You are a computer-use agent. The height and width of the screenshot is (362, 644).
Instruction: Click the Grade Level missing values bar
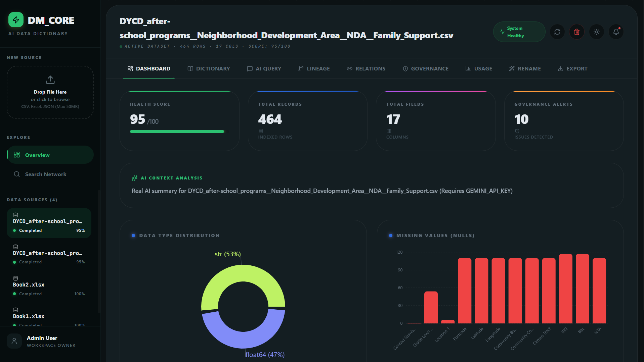point(431,307)
